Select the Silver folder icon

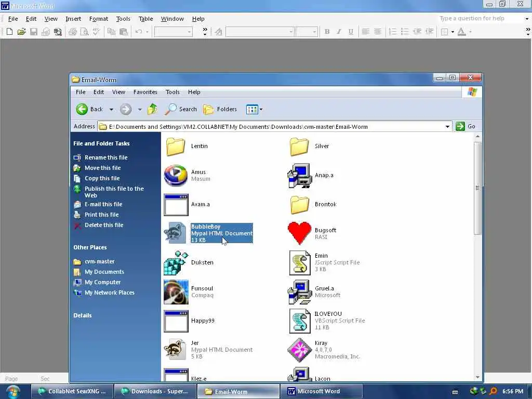299,146
